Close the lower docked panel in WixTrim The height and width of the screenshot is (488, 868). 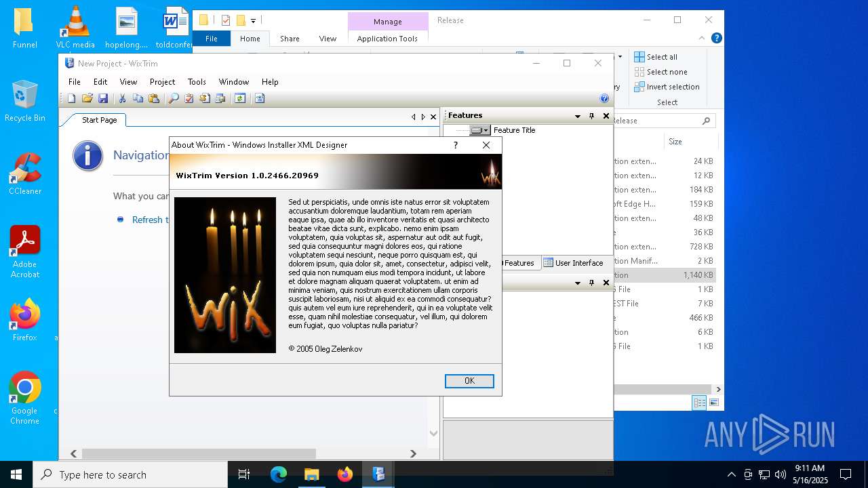(x=606, y=283)
